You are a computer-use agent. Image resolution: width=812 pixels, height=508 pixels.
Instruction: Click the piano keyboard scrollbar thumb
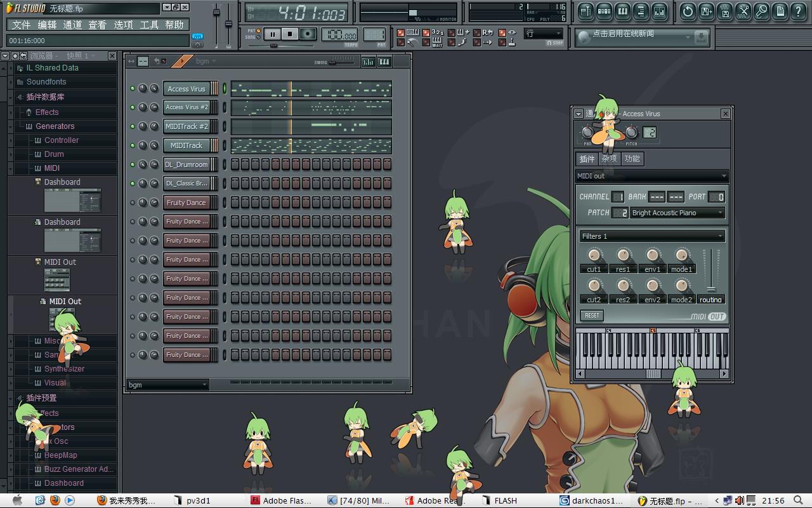click(653, 375)
